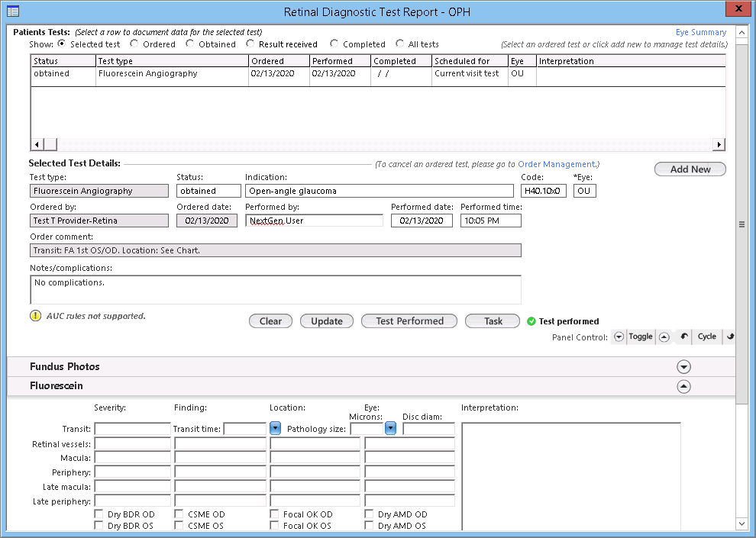Image resolution: width=756 pixels, height=538 pixels.
Task: Click the Notes/complications text box
Action: click(x=276, y=289)
